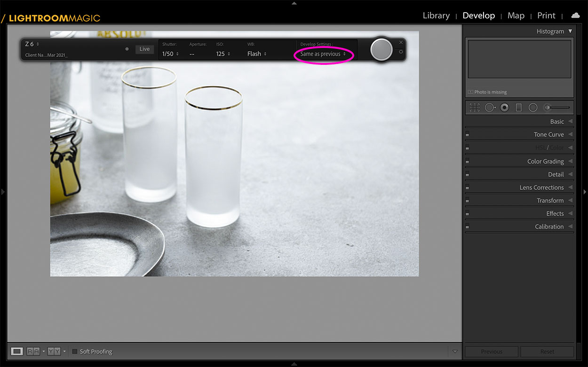
Task: Toggle the Detail panel switch
Action: click(467, 174)
